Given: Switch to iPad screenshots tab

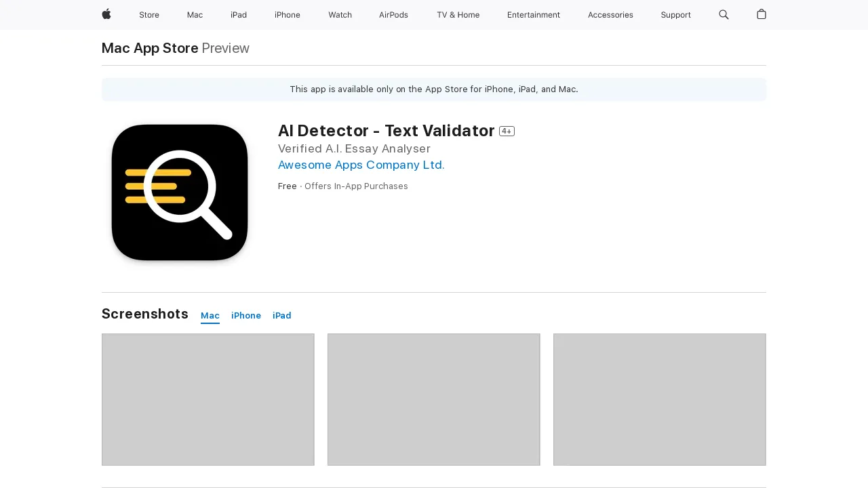Looking at the screenshot, I should [x=282, y=316].
